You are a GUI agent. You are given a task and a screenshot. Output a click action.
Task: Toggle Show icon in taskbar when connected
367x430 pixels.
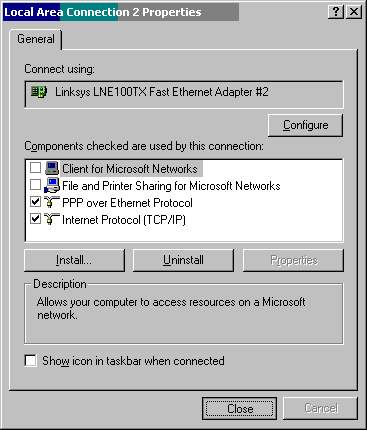(x=30, y=361)
